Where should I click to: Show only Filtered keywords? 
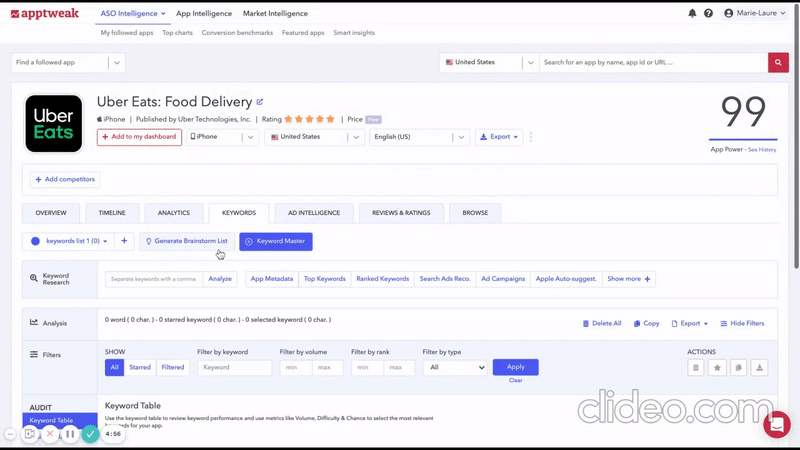coord(172,367)
